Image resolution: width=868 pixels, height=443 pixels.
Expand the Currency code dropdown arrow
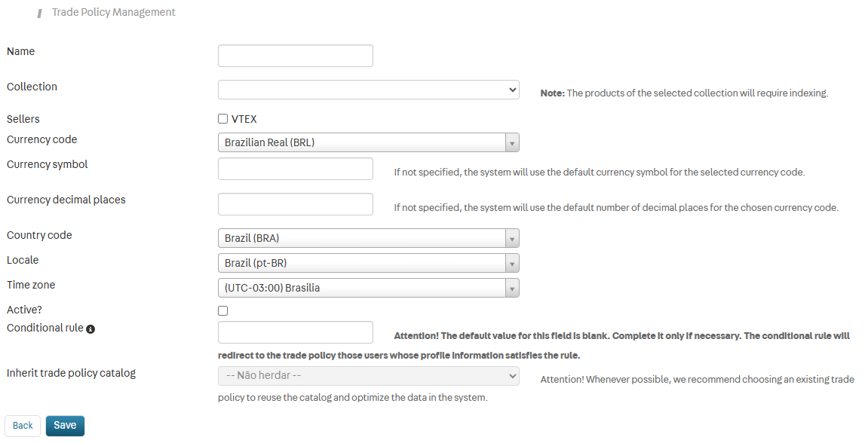click(x=512, y=142)
